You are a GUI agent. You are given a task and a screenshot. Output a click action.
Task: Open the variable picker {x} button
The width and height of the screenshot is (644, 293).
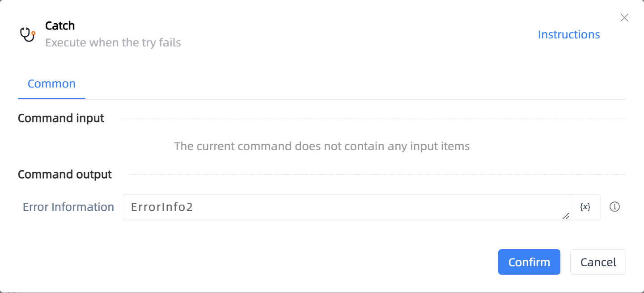pyautogui.click(x=585, y=207)
